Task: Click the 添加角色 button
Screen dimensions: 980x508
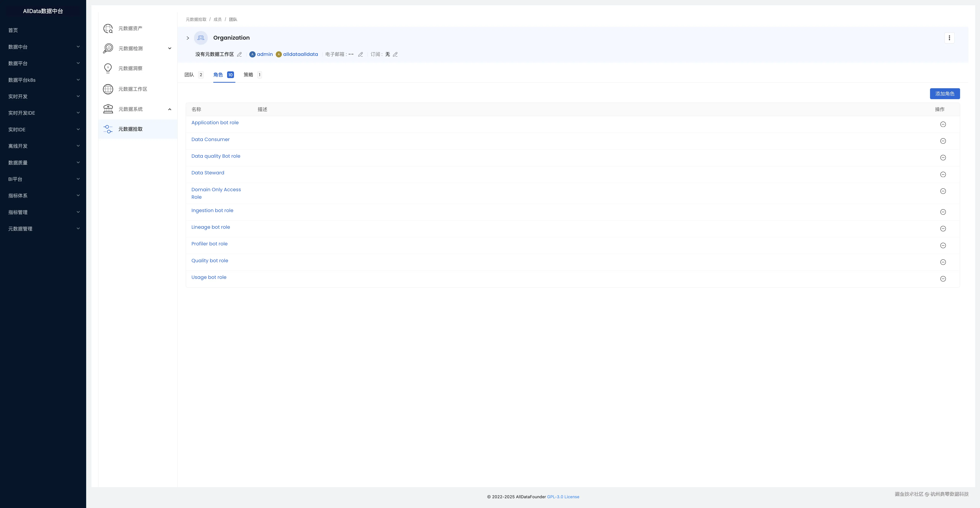Action: pos(944,94)
